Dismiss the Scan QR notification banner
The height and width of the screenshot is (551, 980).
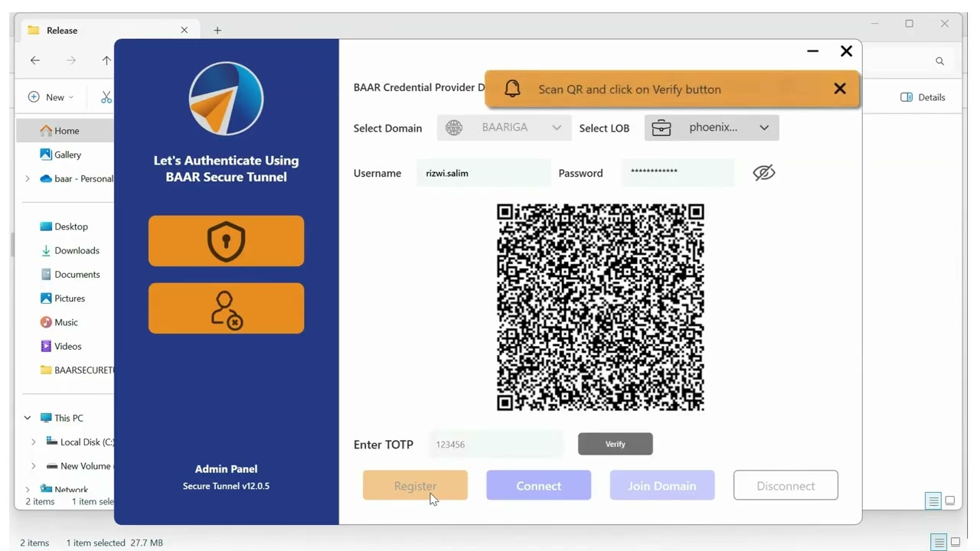(x=840, y=89)
